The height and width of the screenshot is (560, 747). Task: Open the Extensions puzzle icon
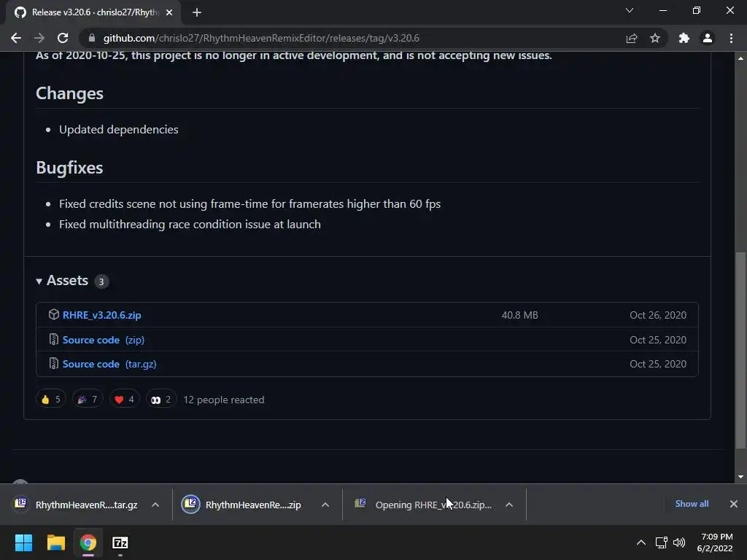pyautogui.click(x=684, y=38)
